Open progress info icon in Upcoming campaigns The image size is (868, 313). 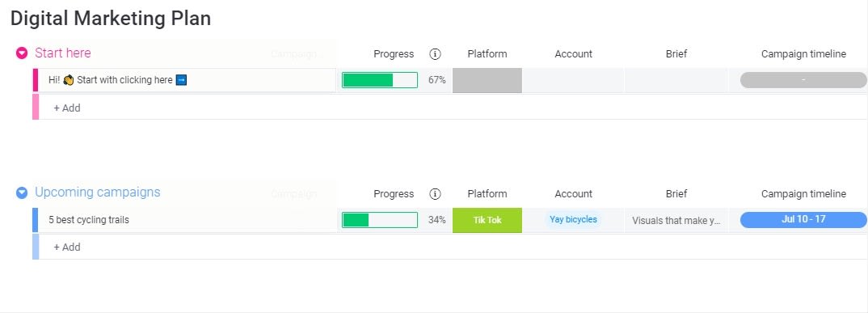(435, 193)
